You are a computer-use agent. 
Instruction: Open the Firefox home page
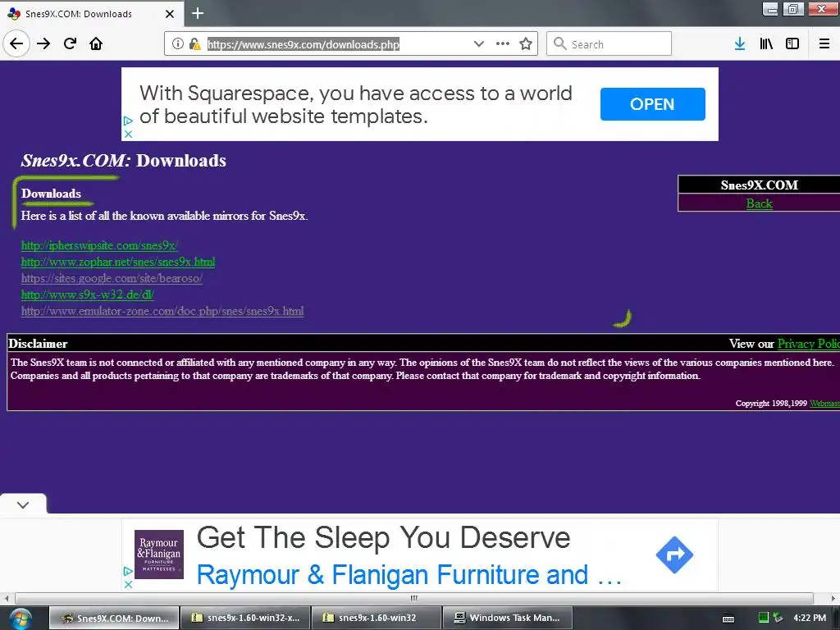click(96, 43)
